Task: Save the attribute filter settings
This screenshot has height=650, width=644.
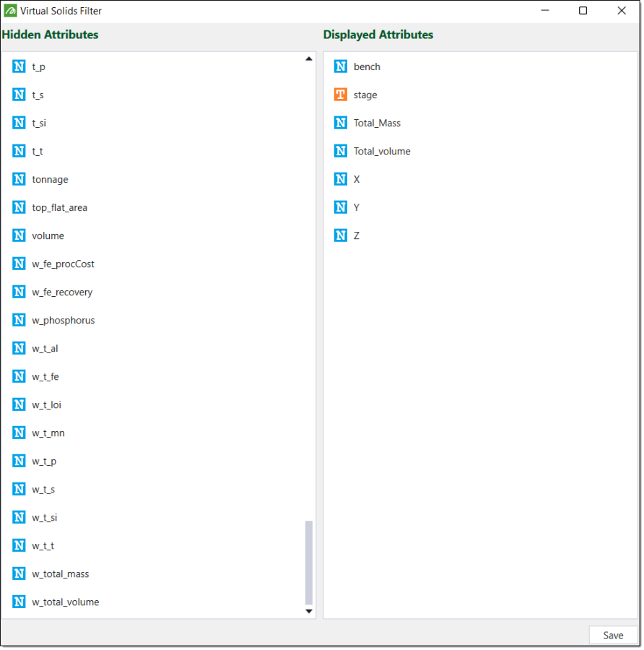Action: (x=613, y=636)
